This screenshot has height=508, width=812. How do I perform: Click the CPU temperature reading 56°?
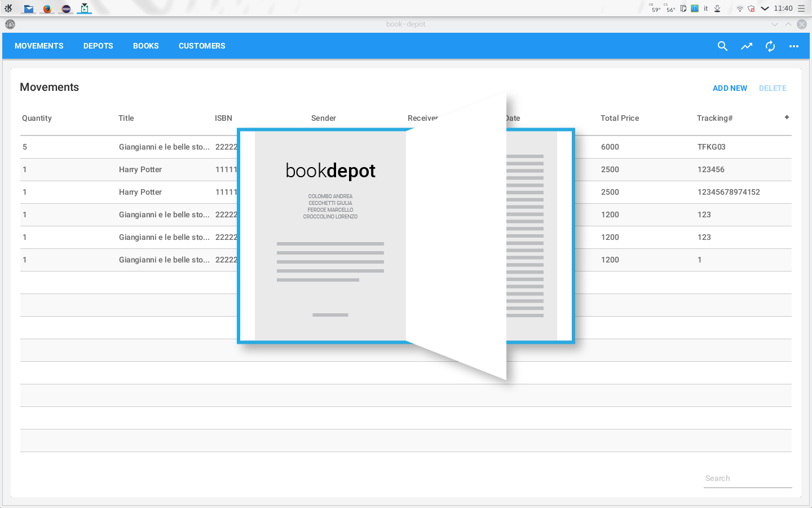[x=670, y=8]
